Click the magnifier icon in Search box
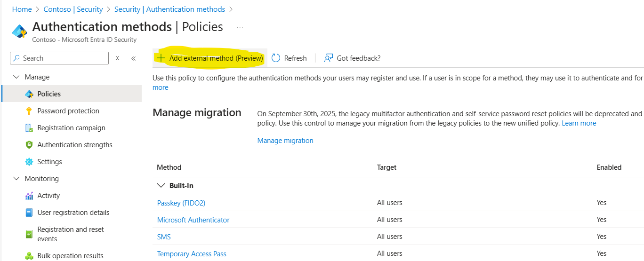The width and height of the screenshot is (644, 261). tap(16, 58)
